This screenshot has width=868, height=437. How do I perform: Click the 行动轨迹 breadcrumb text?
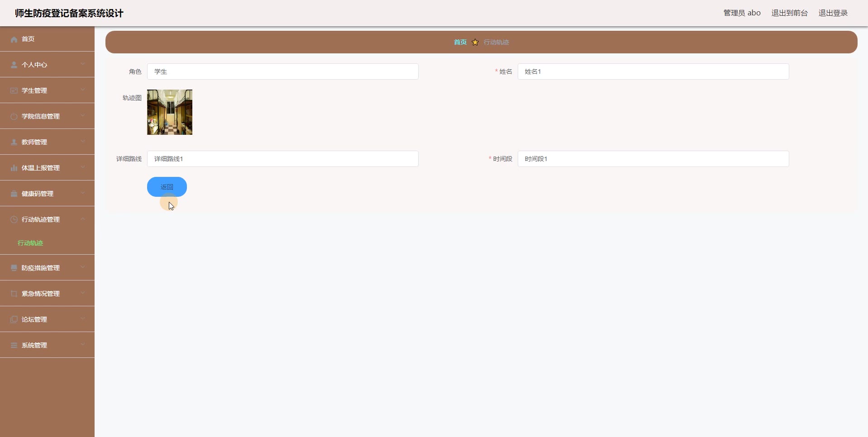click(x=496, y=42)
